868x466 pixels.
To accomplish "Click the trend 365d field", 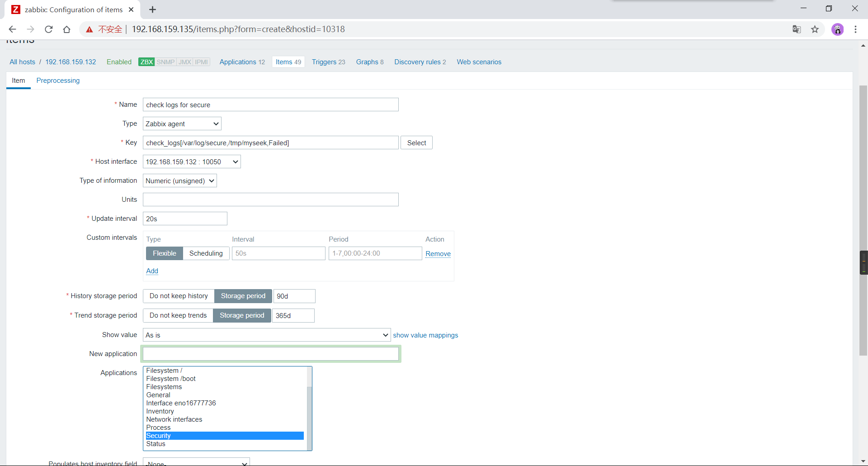I will point(293,315).
